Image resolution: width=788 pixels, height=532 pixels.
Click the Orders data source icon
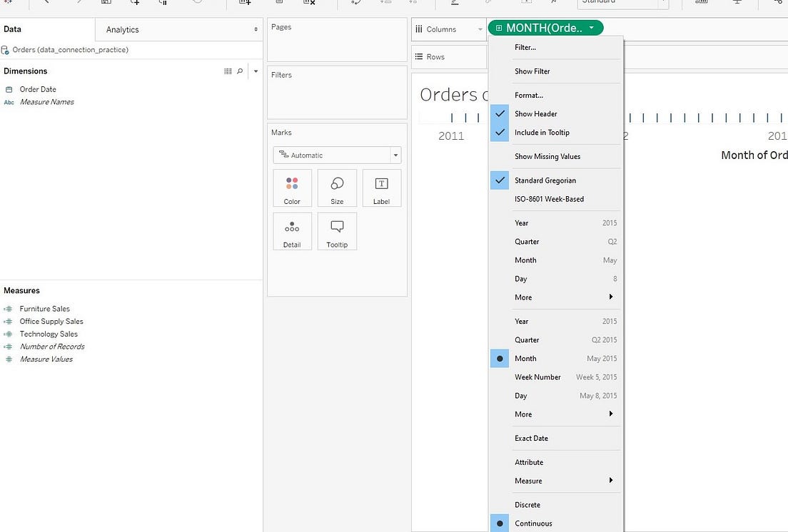5,50
